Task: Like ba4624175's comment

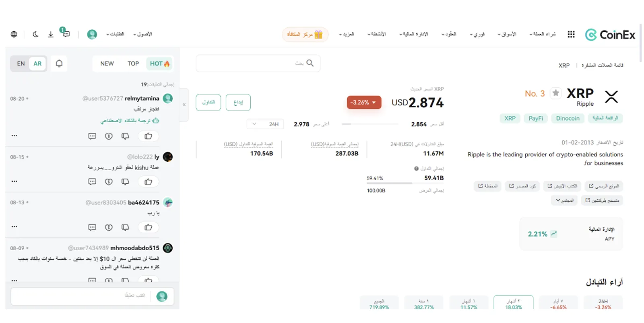Action: [x=148, y=227]
